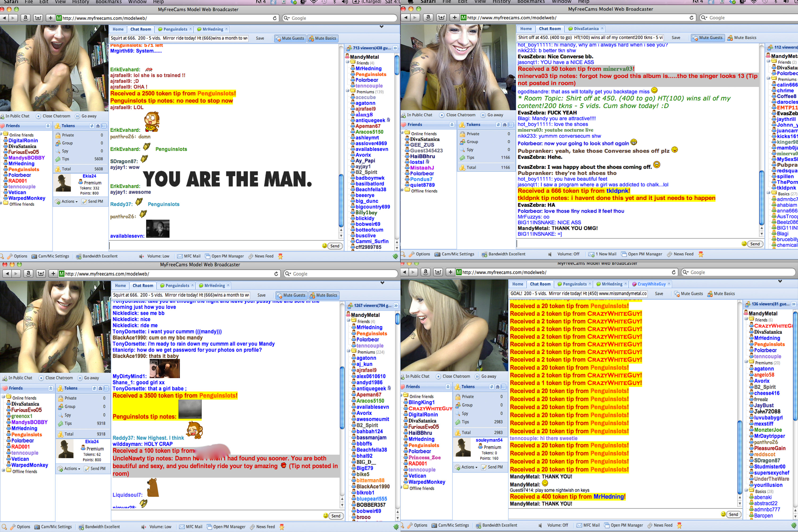Open Cam/Mic Settings in top-left window
Image resolution: width=798 pixels, height=532 pixels.
50,256
